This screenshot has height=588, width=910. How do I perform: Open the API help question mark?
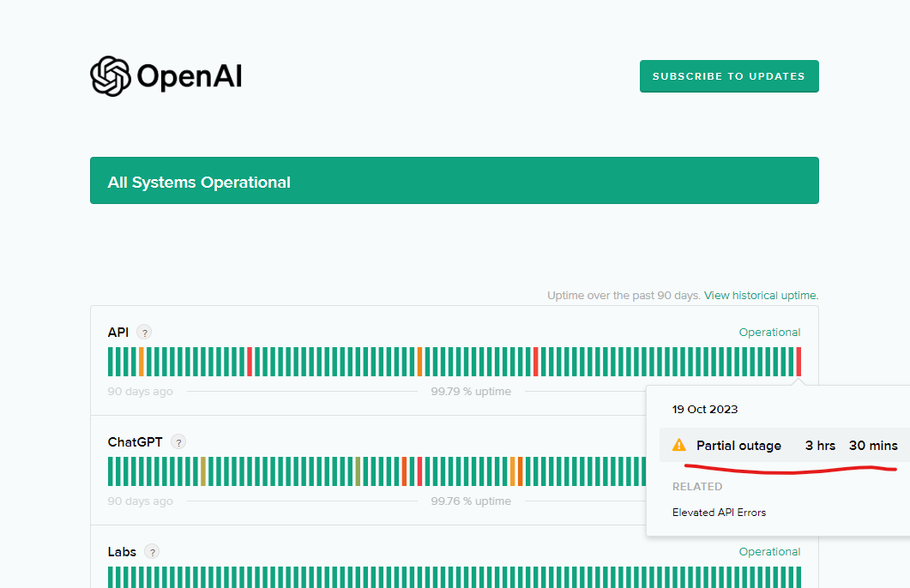(x=144, y=333)
